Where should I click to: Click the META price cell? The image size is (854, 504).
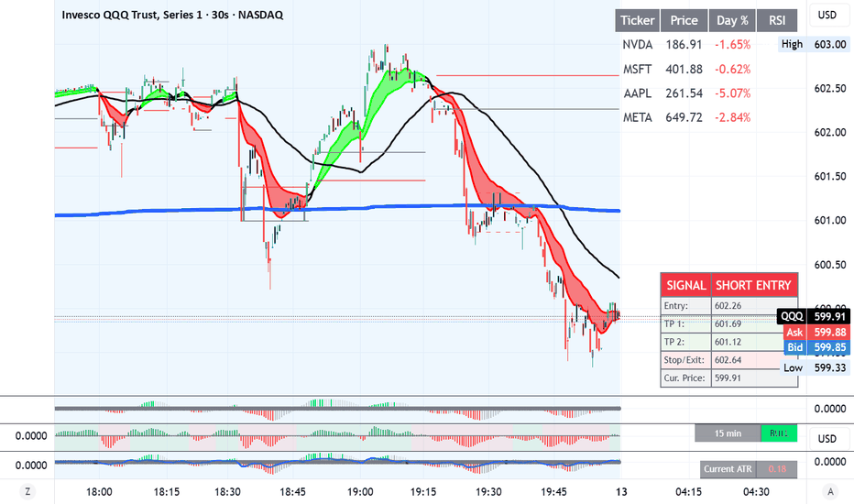tap(682, 117)
